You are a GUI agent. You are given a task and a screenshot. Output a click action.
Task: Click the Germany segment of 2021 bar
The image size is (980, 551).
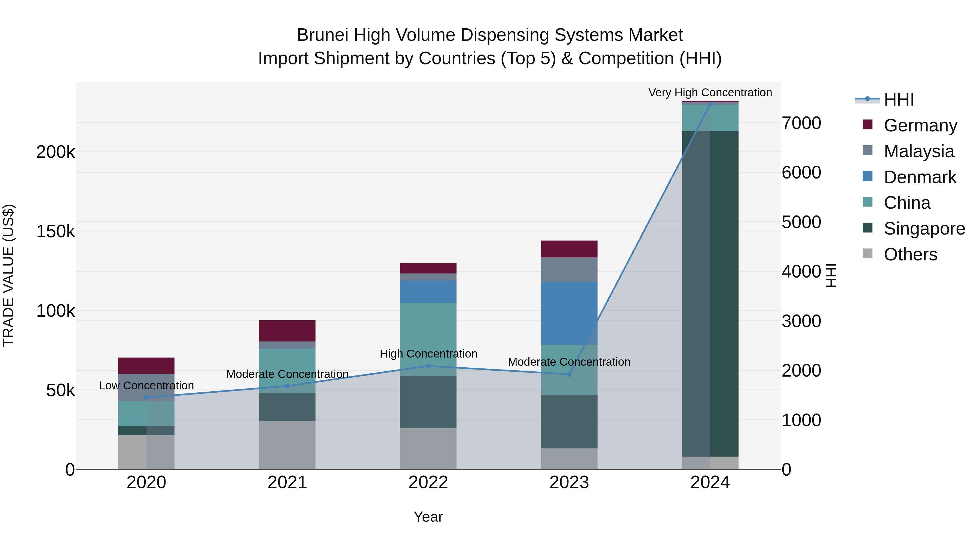click(287, 331)
